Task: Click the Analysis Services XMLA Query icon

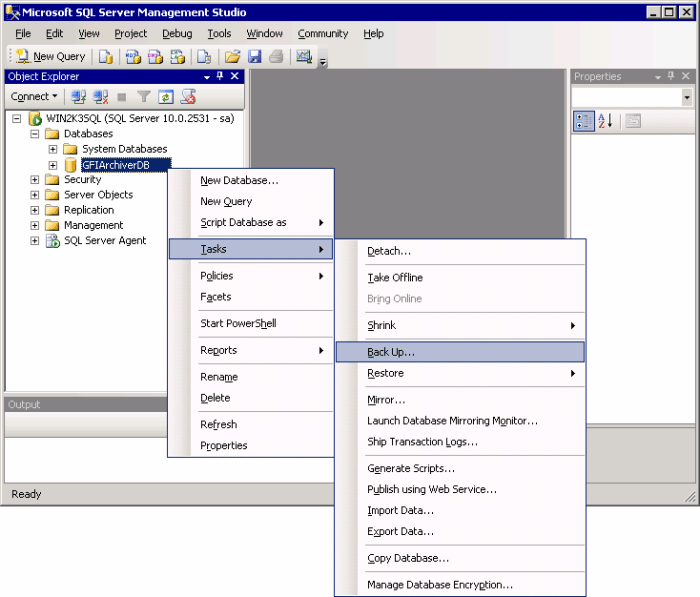Action: (178, 57)
